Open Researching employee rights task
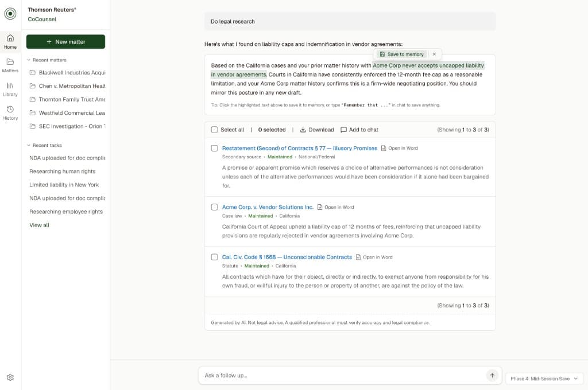The image size is (588, 390). (66, 212)
